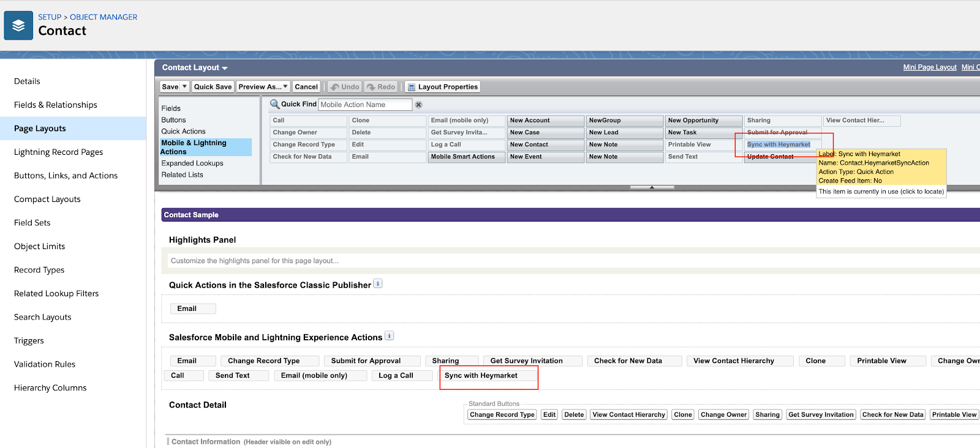Click New Task palette item

pyautogui.click(x=703, y=132)
